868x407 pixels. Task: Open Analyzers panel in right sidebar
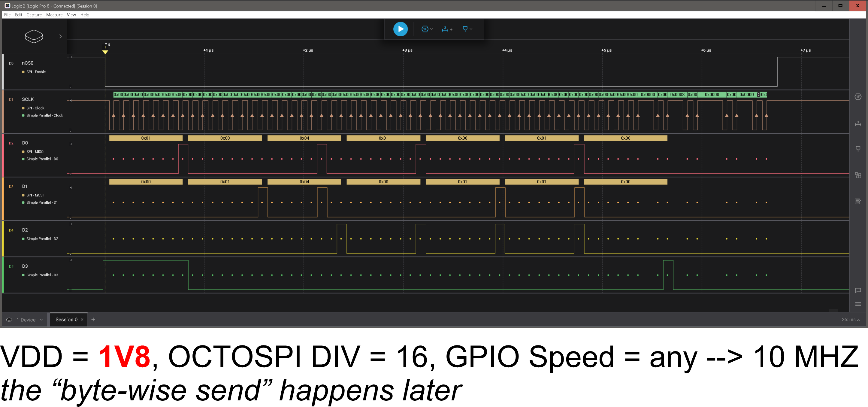[858, 97]
